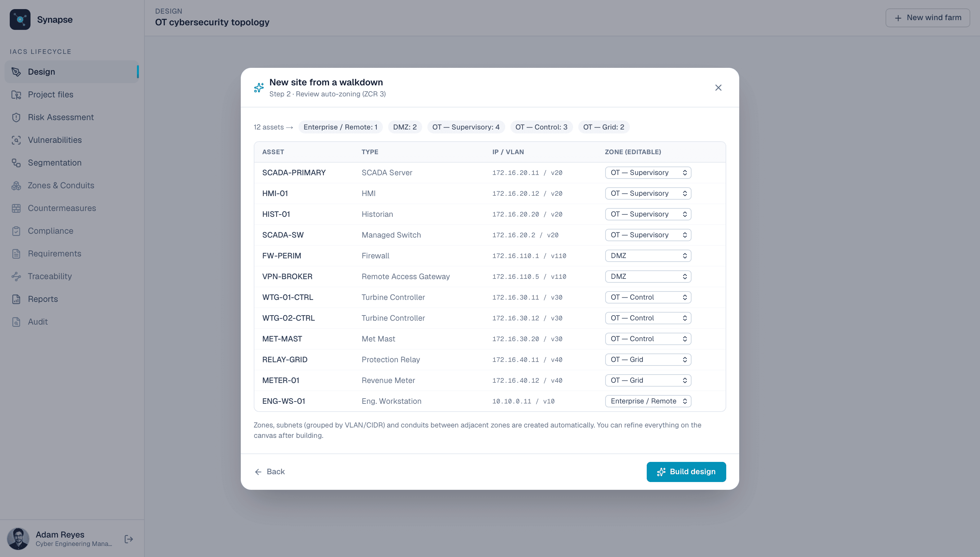
Task: Go Back to previous step
Action: [270, 472]
